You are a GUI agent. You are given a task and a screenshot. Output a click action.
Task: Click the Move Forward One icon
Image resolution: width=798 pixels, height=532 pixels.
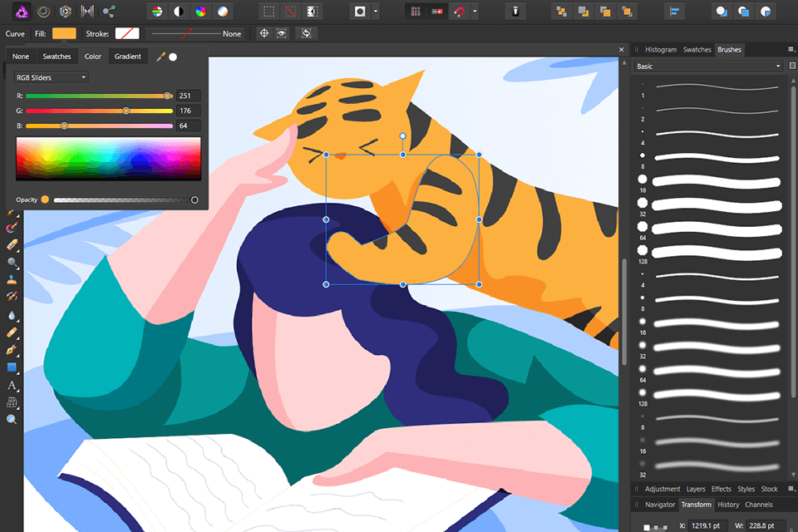(606, 11)
